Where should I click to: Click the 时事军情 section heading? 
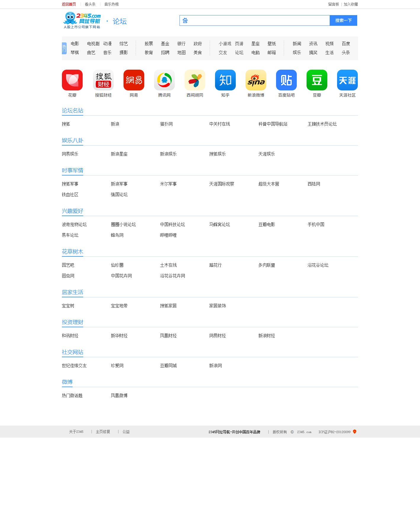point(73,170)
